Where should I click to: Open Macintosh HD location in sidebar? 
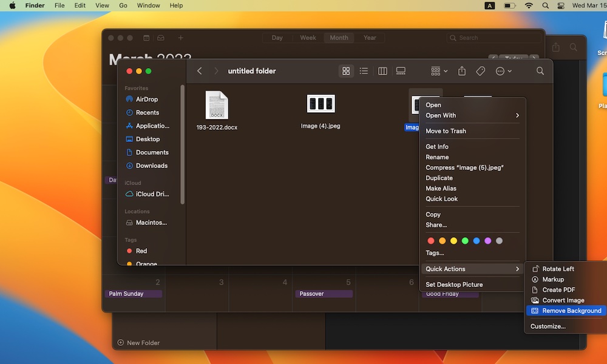146,223
